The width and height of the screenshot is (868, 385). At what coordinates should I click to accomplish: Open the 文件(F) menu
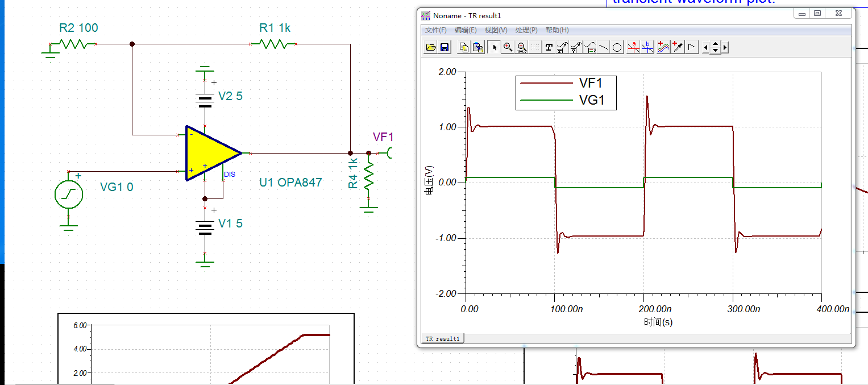pyautogui.click(x=436, y=30)
